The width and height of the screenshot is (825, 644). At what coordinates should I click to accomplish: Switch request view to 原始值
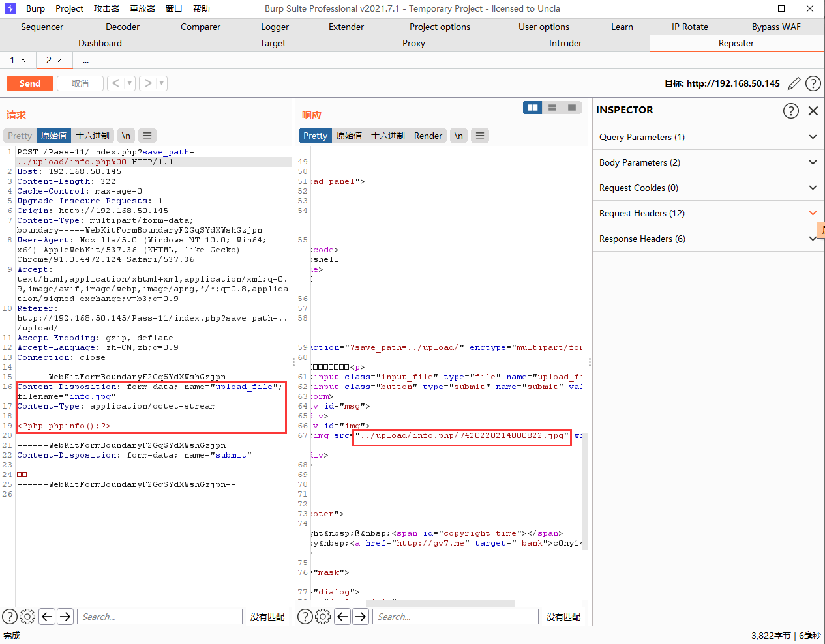pos(53,136)
